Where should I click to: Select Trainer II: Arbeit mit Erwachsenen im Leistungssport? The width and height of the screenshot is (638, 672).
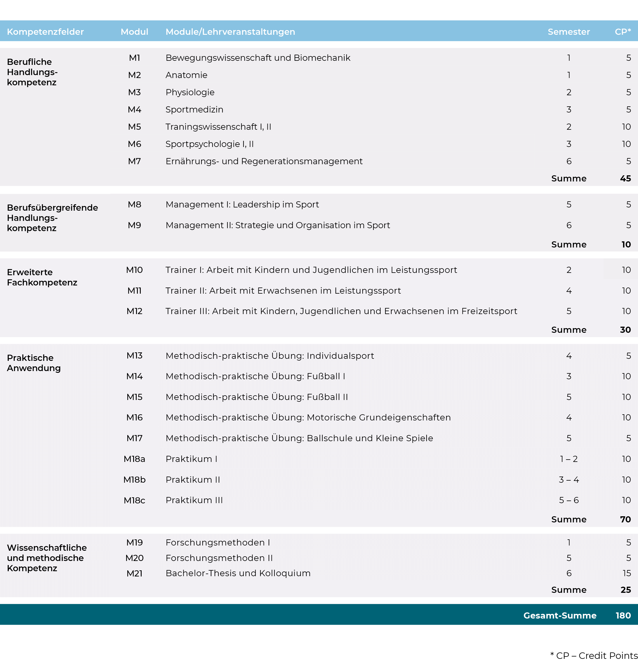pyautogui.click(x=283, y=291)
